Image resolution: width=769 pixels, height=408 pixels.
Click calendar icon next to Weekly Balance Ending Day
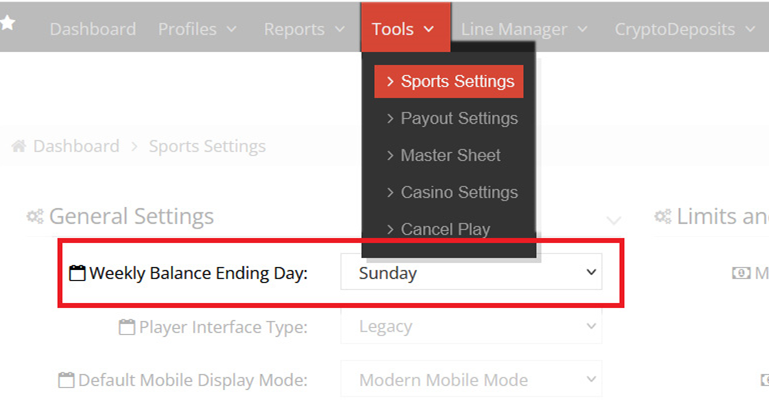coord(77,273)
